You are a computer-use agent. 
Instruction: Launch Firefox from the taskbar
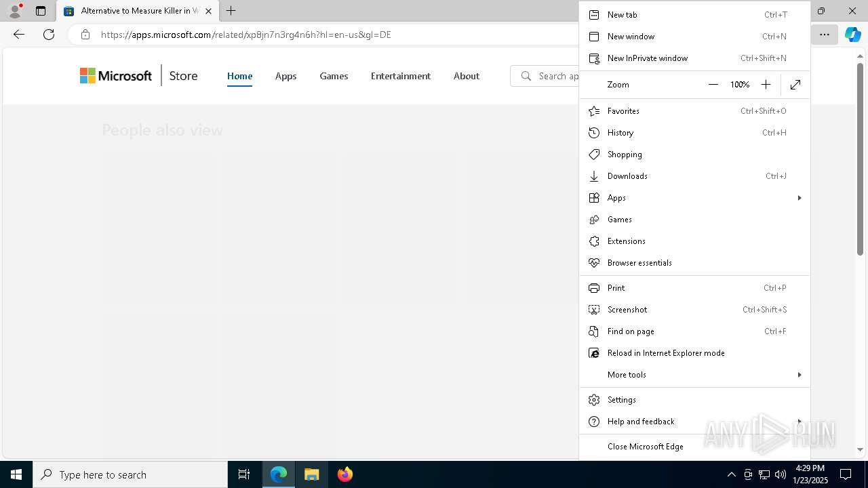tap(345, 474)
